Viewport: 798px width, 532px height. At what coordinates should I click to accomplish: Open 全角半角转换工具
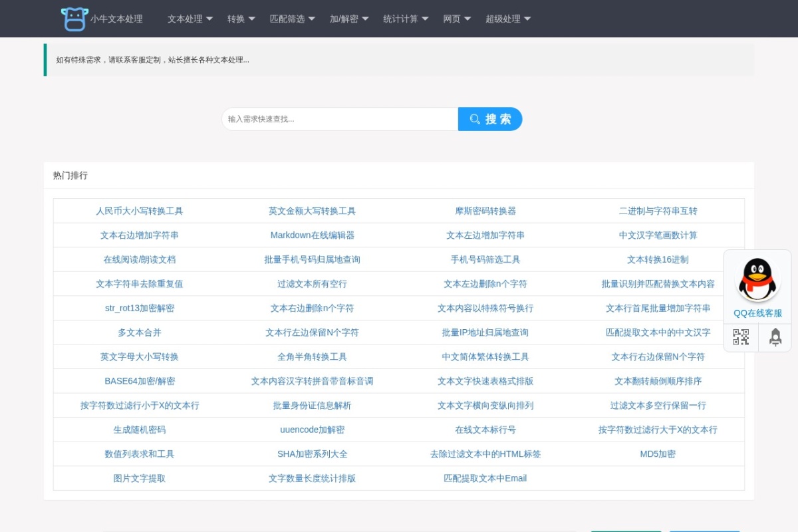point(313,356)
